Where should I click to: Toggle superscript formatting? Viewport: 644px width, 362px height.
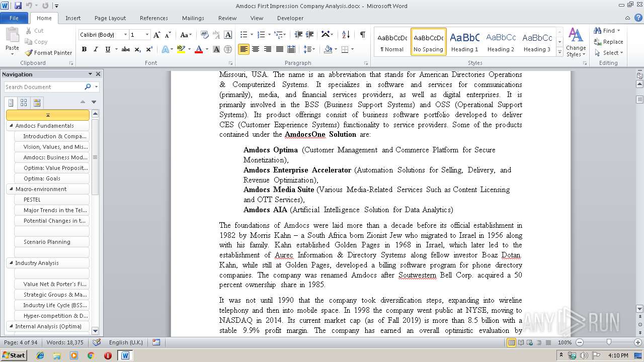tap(149, 49)
